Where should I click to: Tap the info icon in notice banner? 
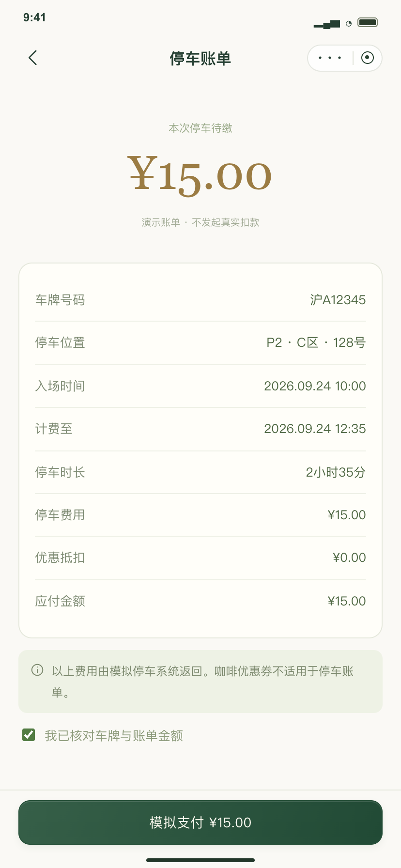coord(37,670)
